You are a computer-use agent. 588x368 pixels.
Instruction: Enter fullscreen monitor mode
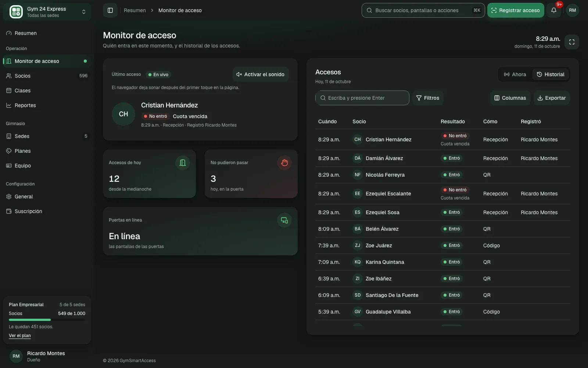(572, 42)
